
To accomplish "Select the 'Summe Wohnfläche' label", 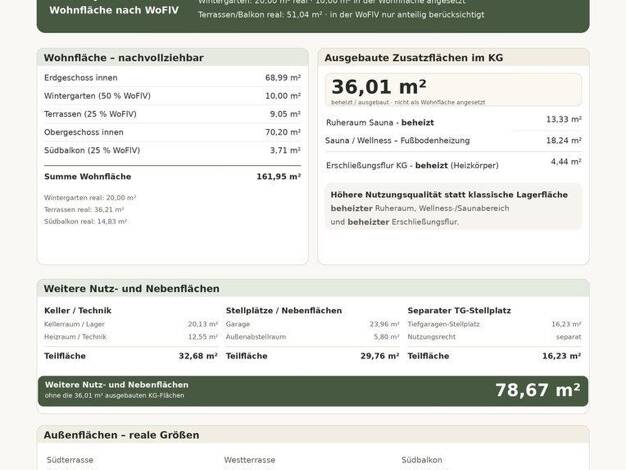I will (x=87, y=176).
